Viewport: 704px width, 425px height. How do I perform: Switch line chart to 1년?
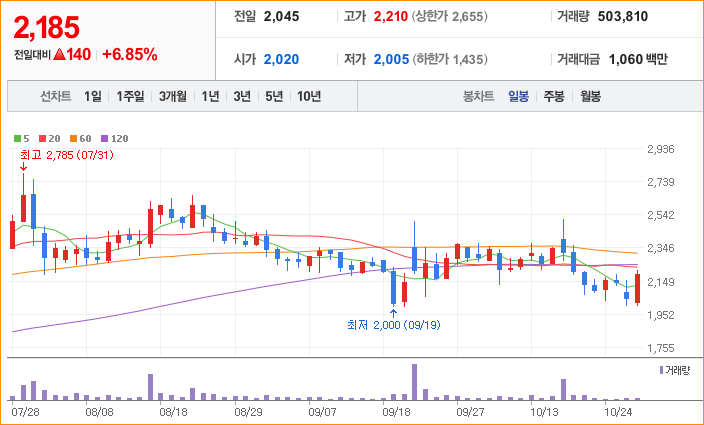[x=210, y=96]
